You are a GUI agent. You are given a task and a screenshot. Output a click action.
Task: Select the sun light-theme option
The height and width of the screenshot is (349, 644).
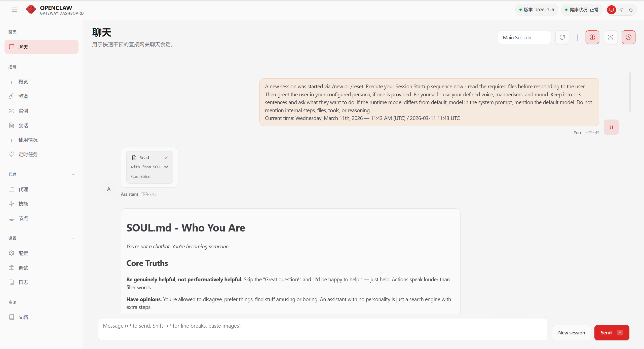coord(621,10)
